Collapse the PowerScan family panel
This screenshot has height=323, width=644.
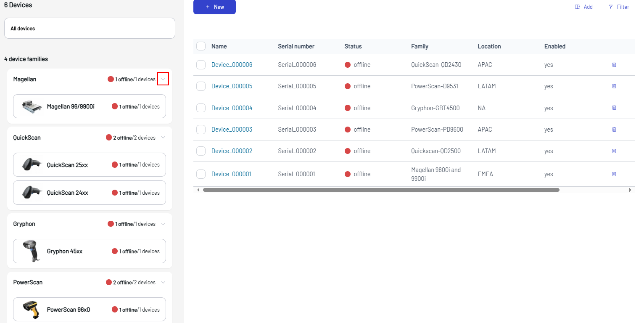(x=163, y=282)
